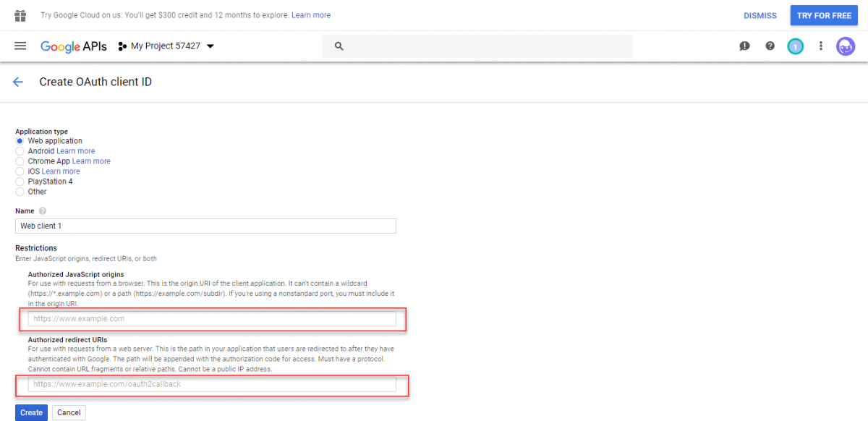The height and width of the screenshot is (421, 868).
Task: Select Other application type
Action: (20, 192)
